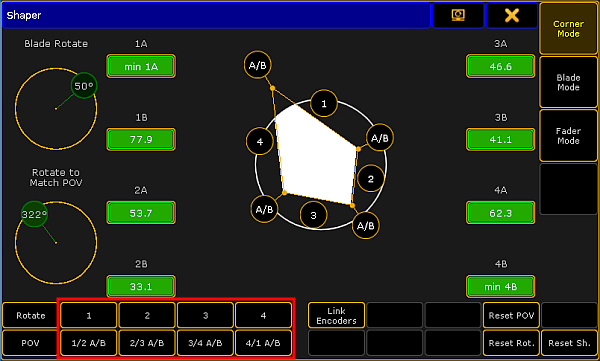Click the top-left A/B corner handle
The height and width of the screenshot is (361, 600).
pyautogui.click(x=258, y=65)
